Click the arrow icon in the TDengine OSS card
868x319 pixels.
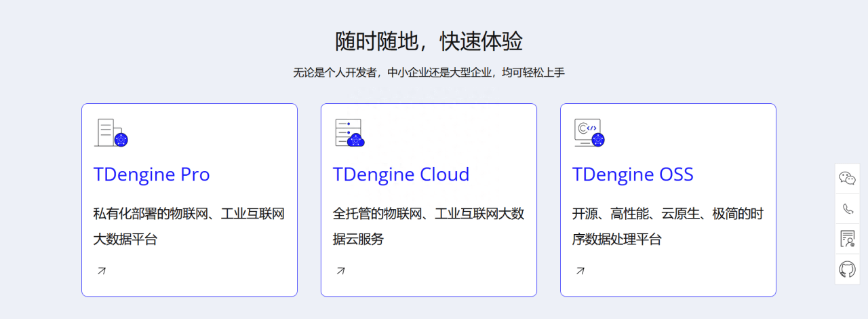pyautogui.click(x=580, y=271)
